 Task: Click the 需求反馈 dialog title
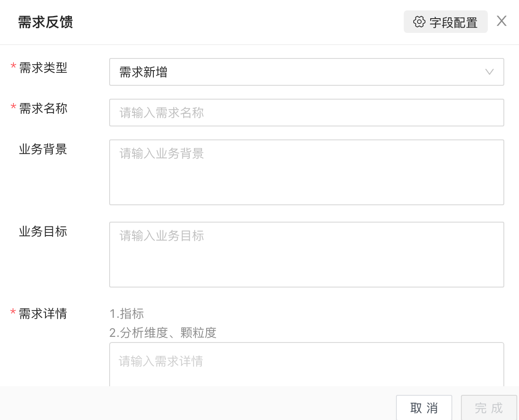(45, 22)
